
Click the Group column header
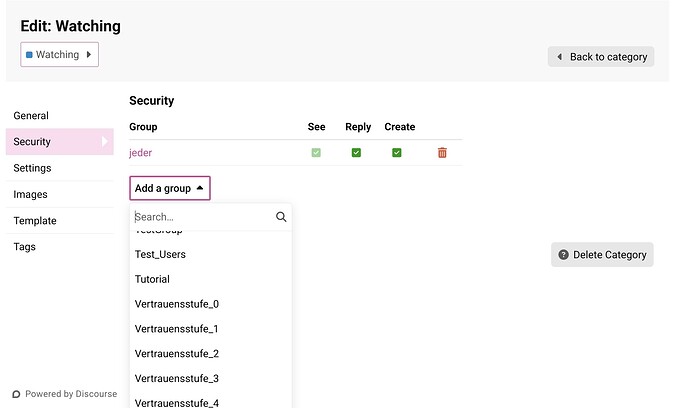pyautogui.click(x=143, y=127)
